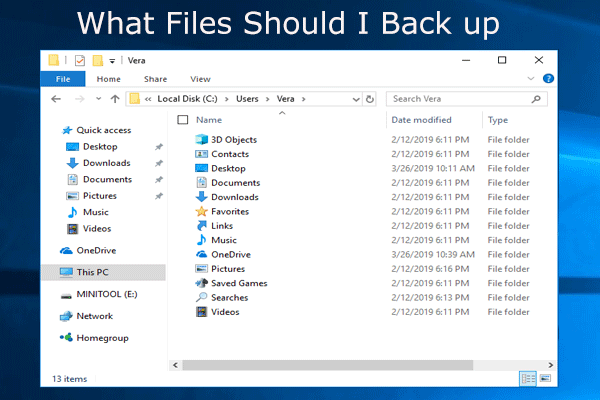The height and width of the screenshot is (400, 600).
Task: Open the Home ribbon tab
Action: coord(108,79)
